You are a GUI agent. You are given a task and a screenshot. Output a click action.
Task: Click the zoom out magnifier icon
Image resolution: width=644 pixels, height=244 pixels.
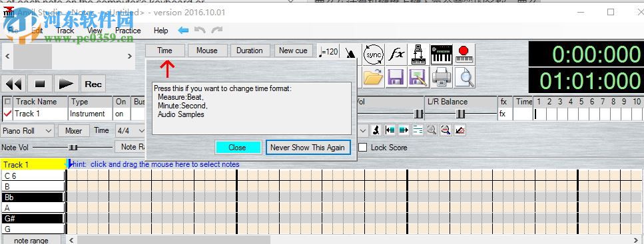tap(446, 130)
